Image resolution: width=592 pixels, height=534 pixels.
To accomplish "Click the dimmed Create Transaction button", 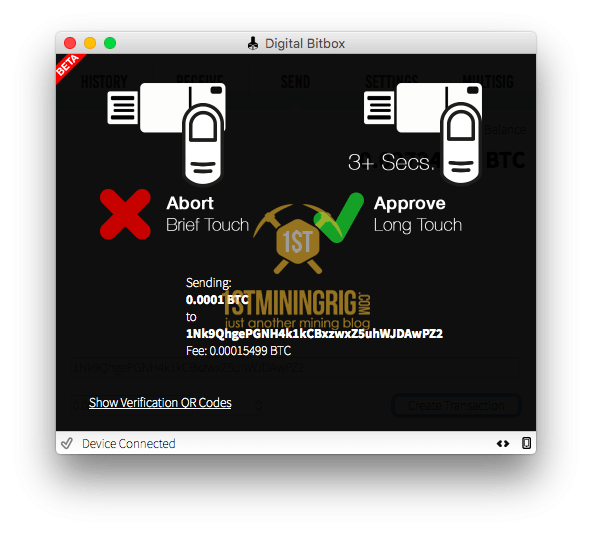I will point(456,406).
